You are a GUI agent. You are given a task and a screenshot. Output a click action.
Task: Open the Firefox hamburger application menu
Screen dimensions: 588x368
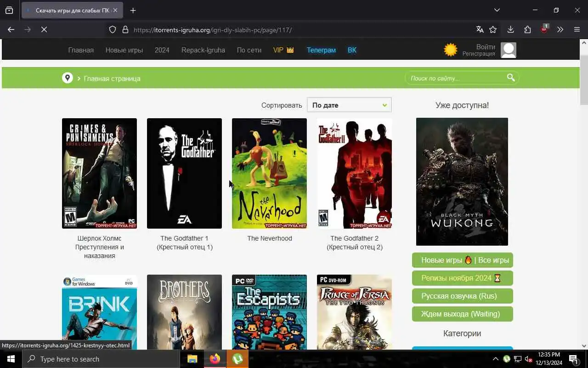click(x=577, y=29)
